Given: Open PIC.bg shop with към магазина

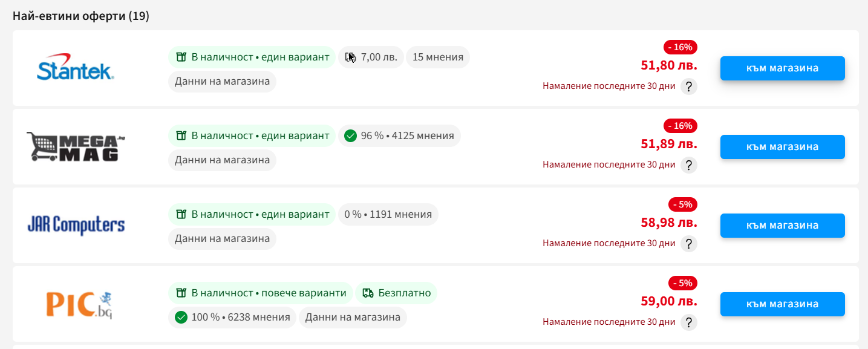Looking at the screenshot, I should (782, 304).
